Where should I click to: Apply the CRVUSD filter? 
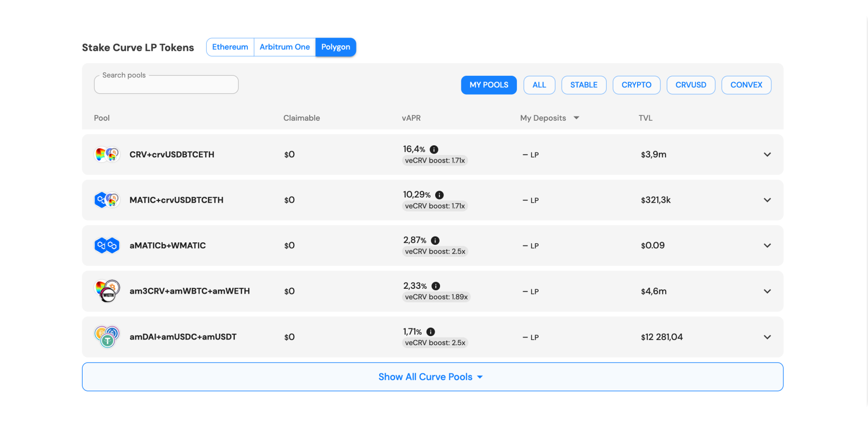pos(691,85)
